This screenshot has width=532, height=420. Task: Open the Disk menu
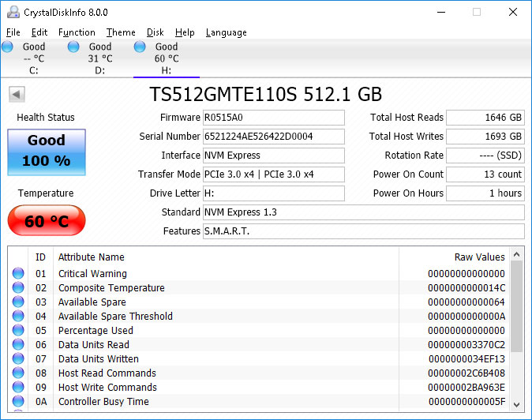tap(155, 32)
